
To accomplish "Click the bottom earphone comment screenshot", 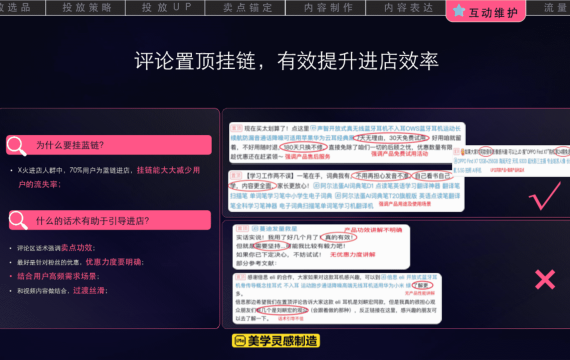I will coord(337,298).
